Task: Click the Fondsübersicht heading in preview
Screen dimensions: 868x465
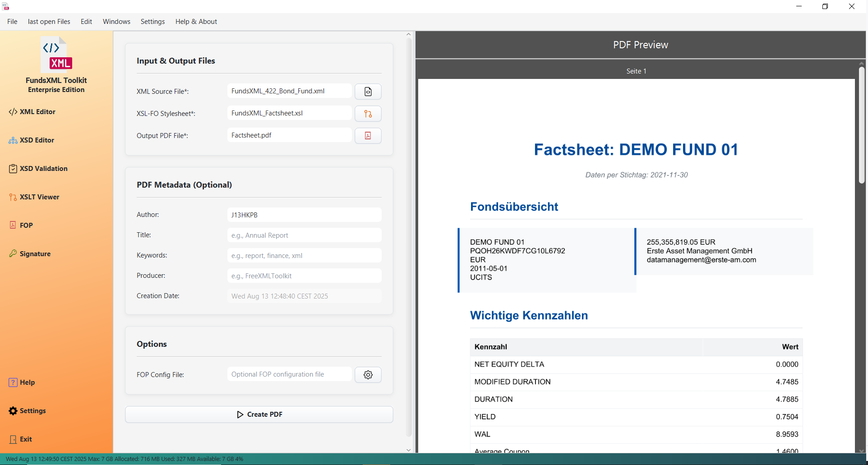Action: click(514, 207)
